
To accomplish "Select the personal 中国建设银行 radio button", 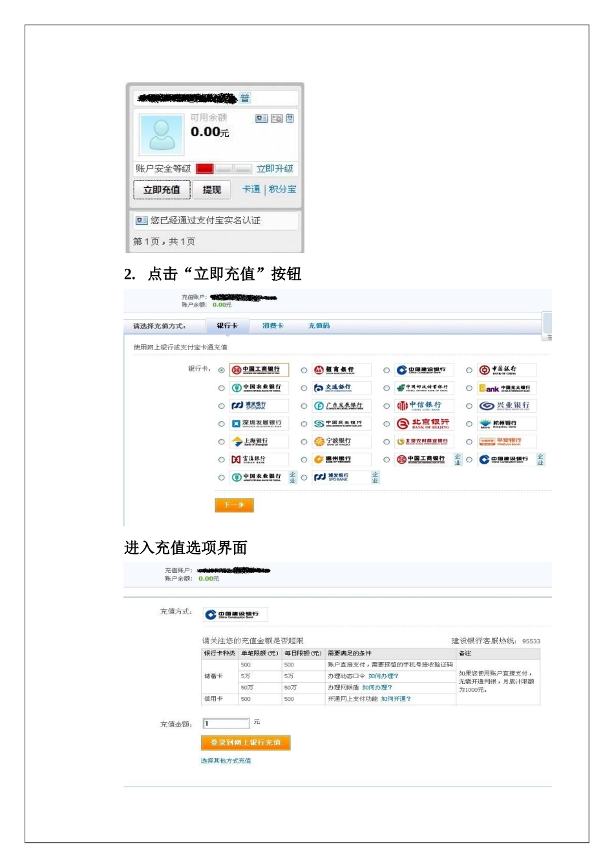I will pos(386,371).
